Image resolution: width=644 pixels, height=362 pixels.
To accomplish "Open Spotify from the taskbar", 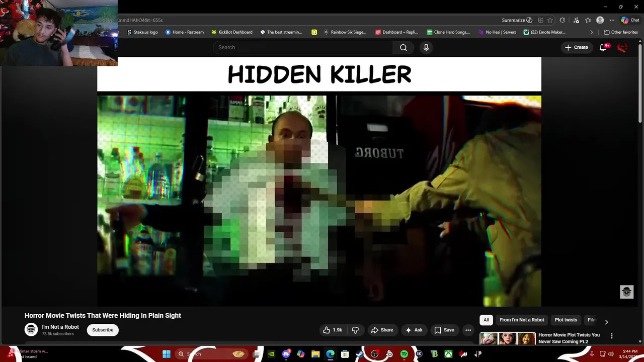I will point(404,354).
